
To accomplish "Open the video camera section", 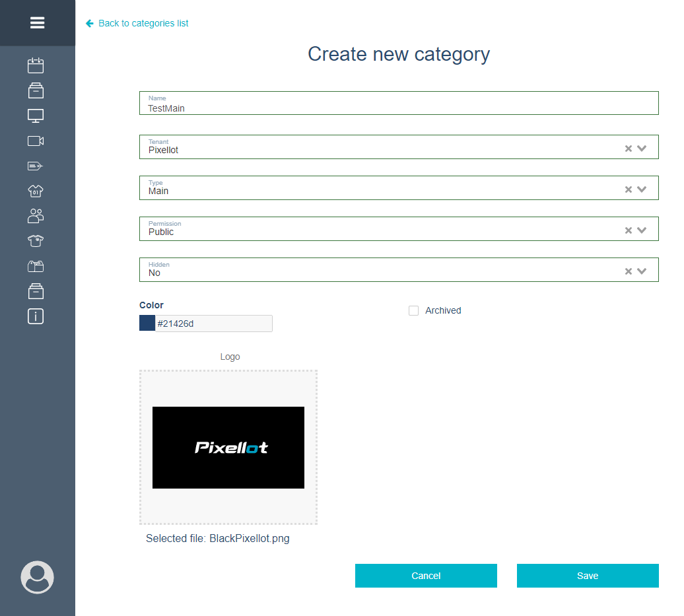I will pyautogui.click(x=36, y=141).
